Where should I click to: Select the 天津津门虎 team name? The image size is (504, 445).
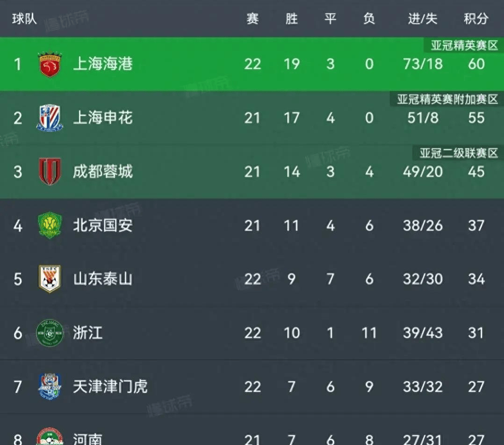[x=110, y=387]
